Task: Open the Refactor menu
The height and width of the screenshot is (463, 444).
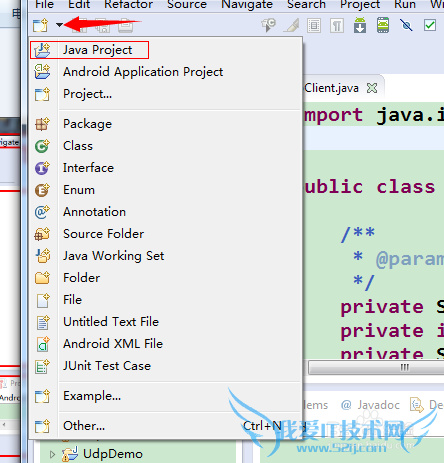Action: (128, 4)
